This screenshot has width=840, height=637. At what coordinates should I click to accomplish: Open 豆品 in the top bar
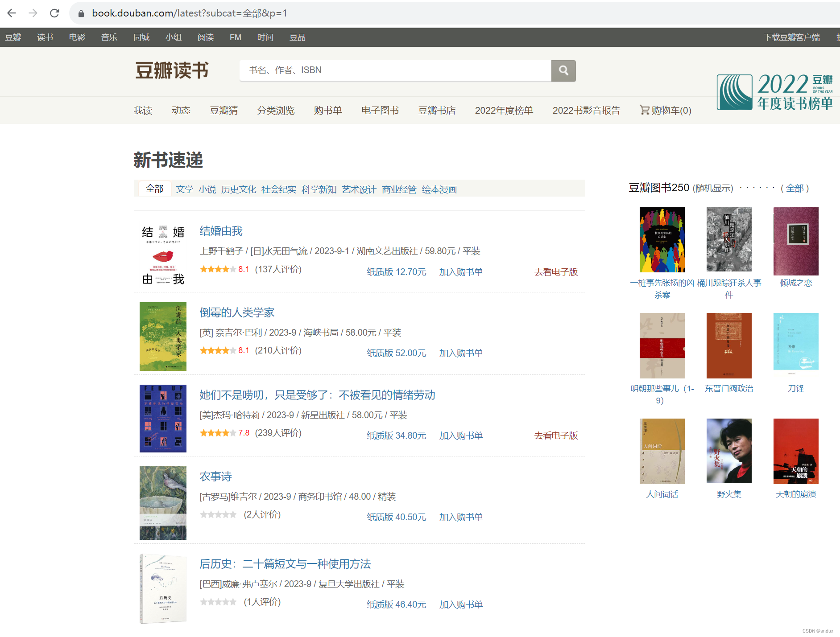tap(298, 37)
